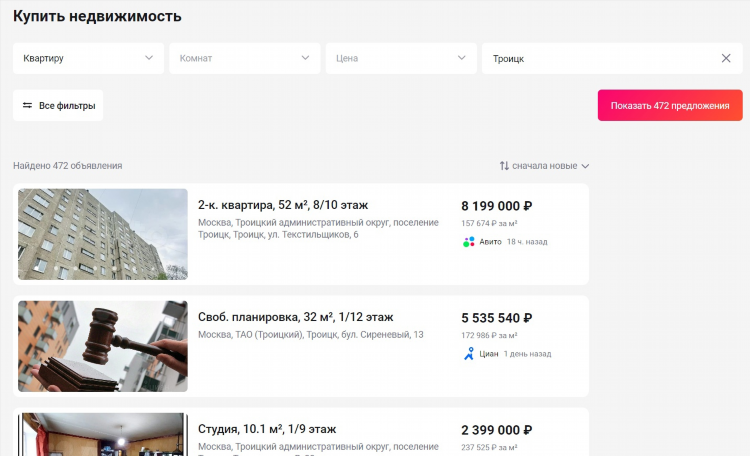The height and width of the screenshot is (456, 750).
Task: Open the gavel auction photo
Action: (103, 346)
